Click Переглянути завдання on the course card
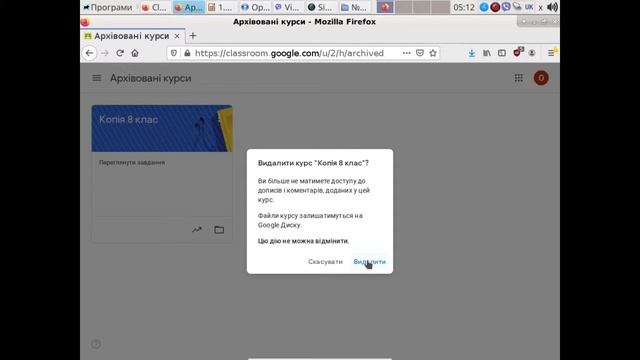The width and height of the screenshot is (640, 360). [x=132, y=162]
